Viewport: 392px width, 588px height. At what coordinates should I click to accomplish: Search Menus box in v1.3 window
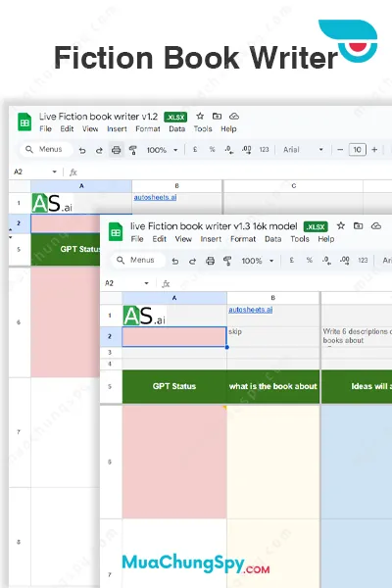tap(138, 260)
